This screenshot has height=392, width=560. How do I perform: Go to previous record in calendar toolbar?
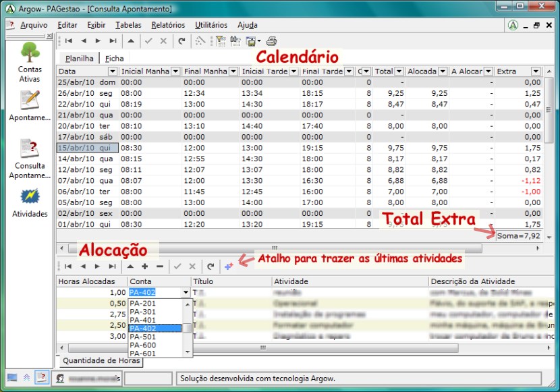[x=84, y=41]
